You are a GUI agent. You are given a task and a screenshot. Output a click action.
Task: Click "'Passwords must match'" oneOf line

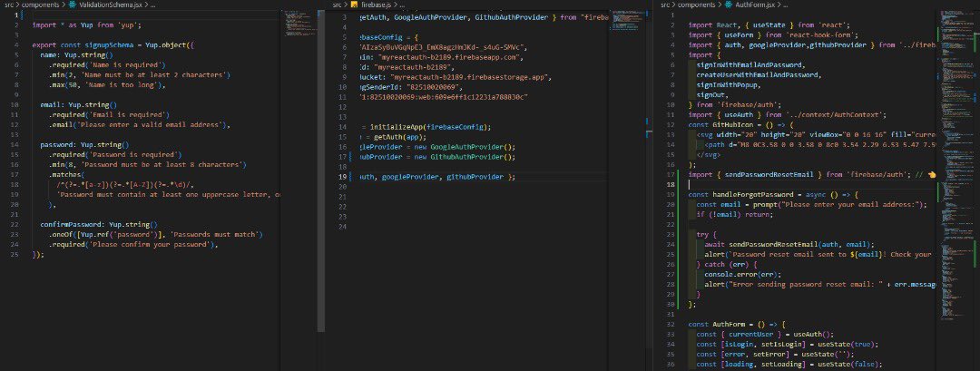point(156,234)
